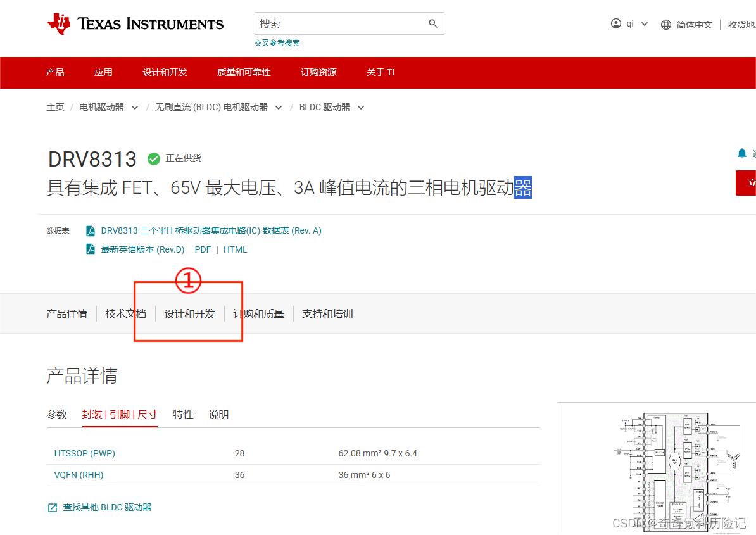Click the pin count 28 cell

(x=239, y=453)
